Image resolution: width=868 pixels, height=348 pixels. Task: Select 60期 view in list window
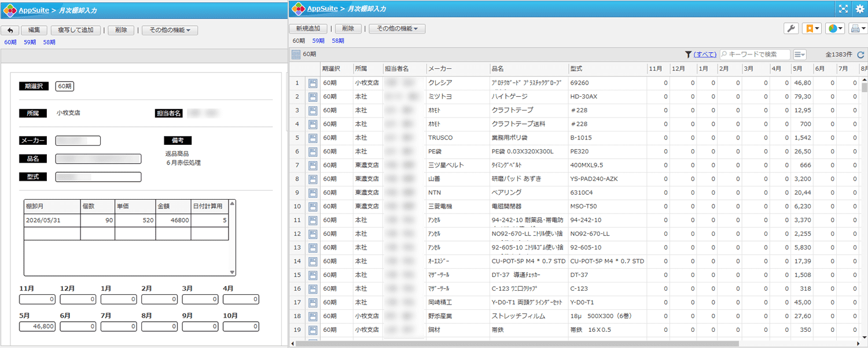[299, 41]
